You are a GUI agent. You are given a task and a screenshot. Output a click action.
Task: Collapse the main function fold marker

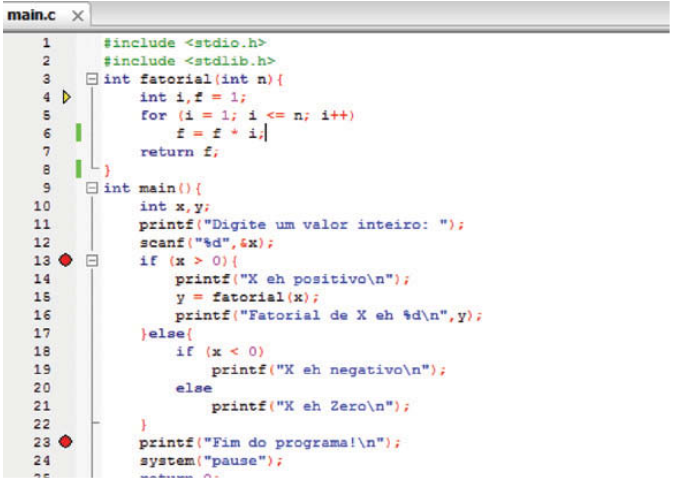coord(93,188)
